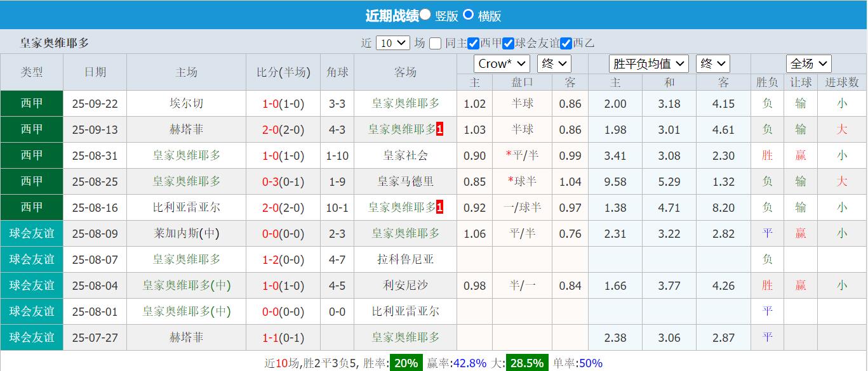
Task: Open the 胜平负均值 dropdown
Action: [x=648, y=63]
